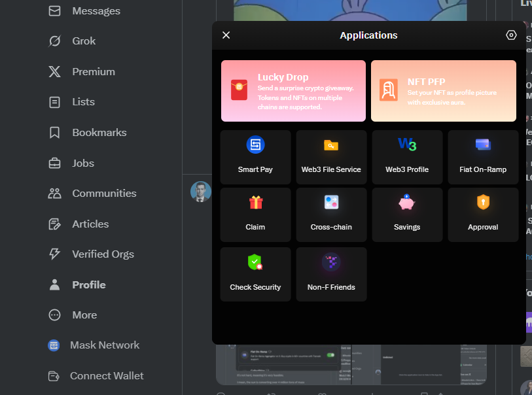Open Articles in the sidebar

point(79,224)
